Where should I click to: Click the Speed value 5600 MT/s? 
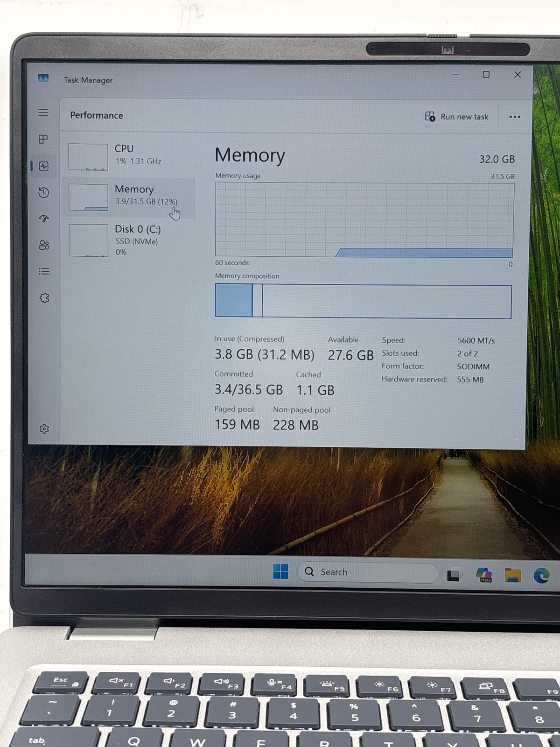476,341
